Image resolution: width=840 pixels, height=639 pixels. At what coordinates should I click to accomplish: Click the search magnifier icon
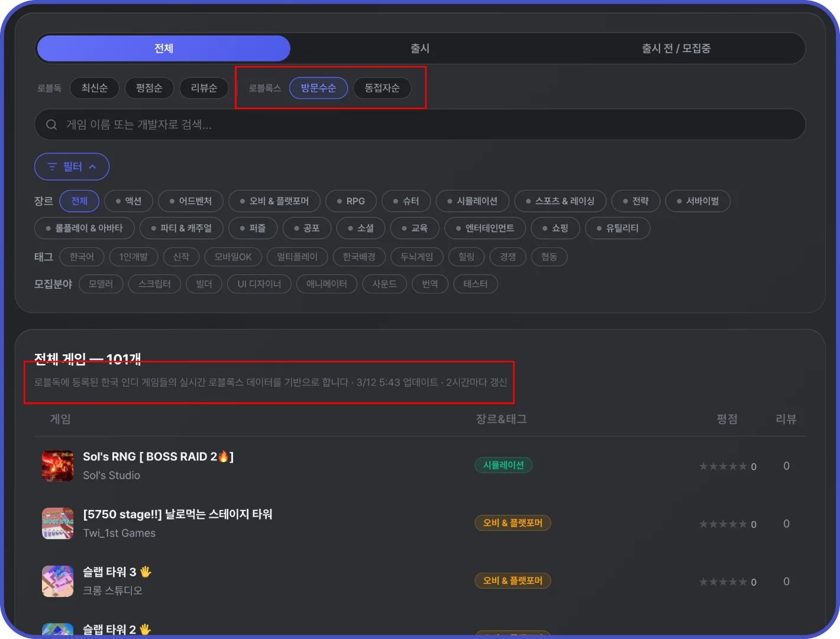click(x=51, y=124)
